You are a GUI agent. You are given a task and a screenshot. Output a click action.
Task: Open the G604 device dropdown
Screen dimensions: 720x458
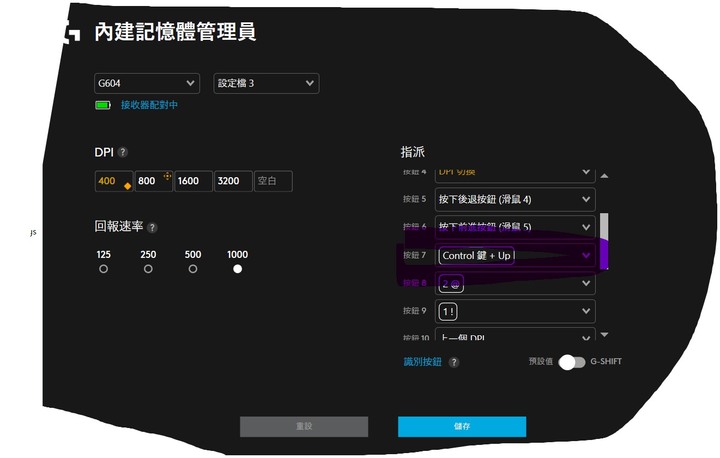pyautogui.click(x=147, y=84)
